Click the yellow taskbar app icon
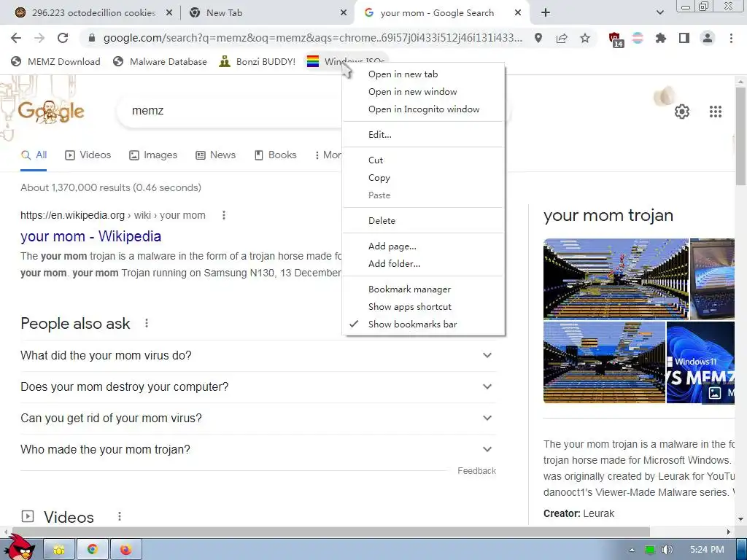The image size is (747, 560). pyautogui.click(x=59, y=550)
